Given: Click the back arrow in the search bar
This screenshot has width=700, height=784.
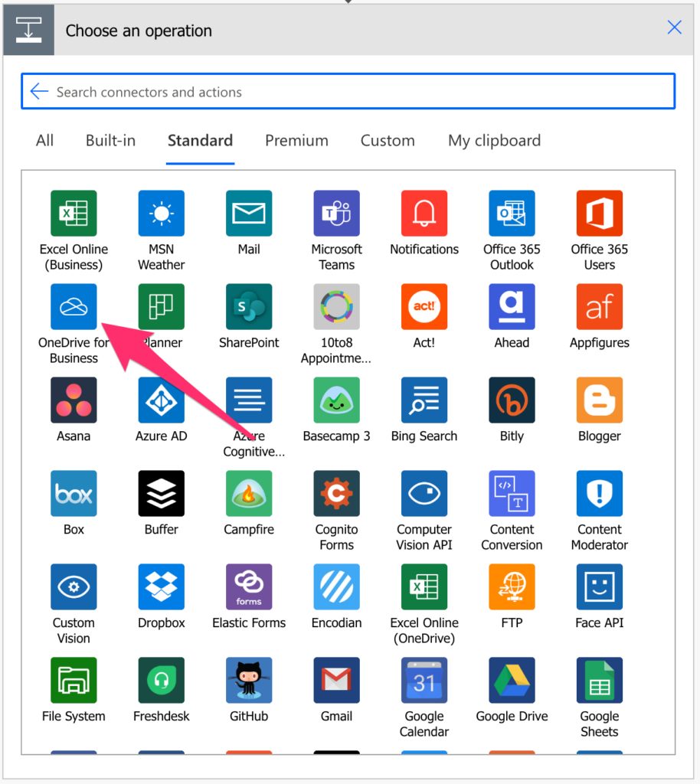Looking at the screenshot, I should coord(39,91).
